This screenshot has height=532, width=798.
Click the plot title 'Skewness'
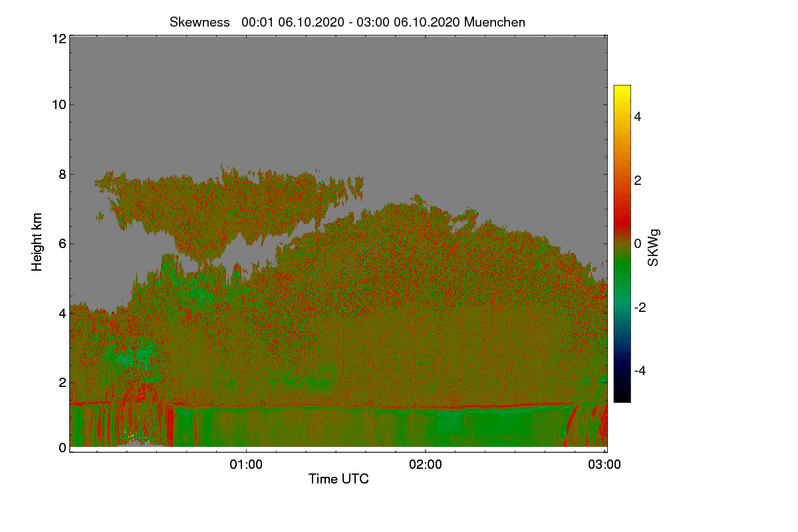point(199,22)
